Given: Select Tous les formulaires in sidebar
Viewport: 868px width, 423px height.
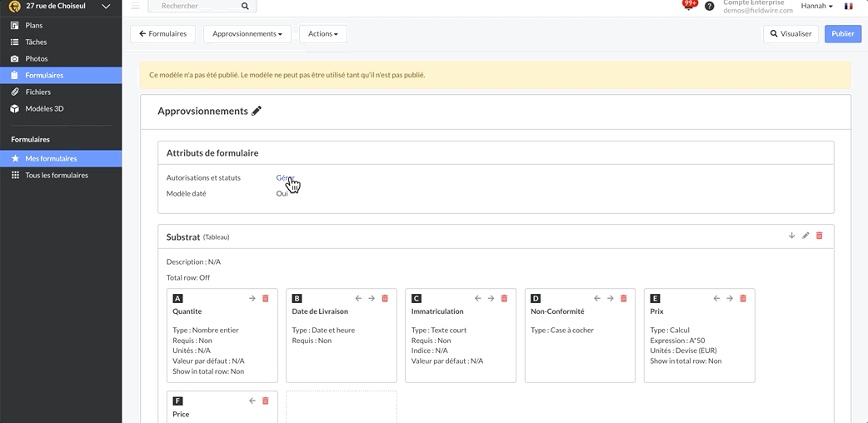Looking at the screenshot, I should tap(57, 176).
